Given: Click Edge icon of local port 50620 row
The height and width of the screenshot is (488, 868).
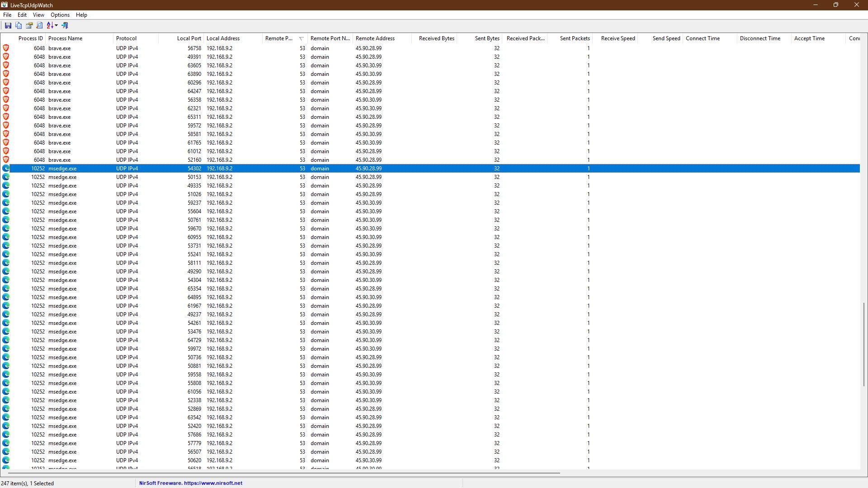Looking at the screenshot, I should 6,460.
